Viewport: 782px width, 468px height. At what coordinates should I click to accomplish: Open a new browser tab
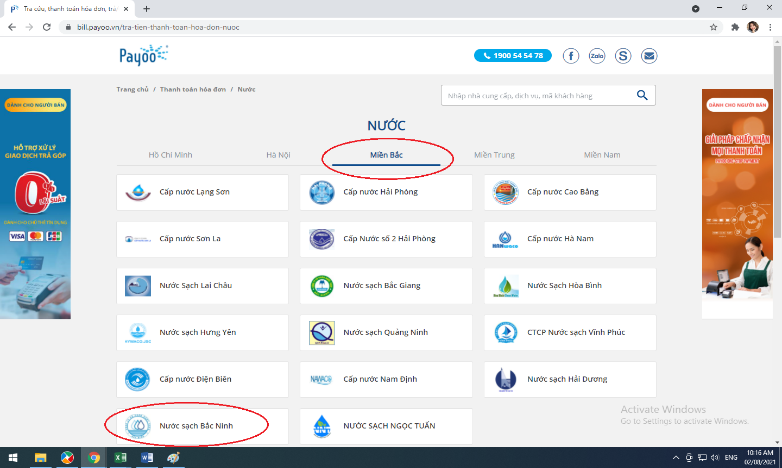146,8
